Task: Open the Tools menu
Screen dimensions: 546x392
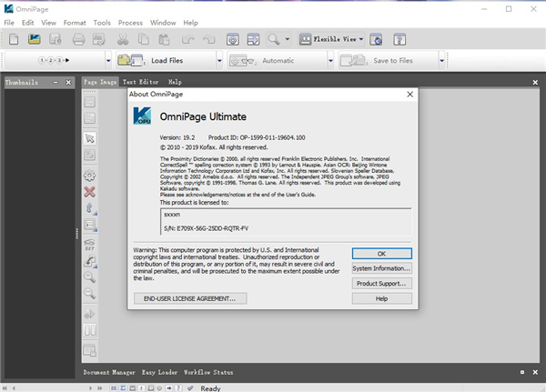Action: coord(102,23)
